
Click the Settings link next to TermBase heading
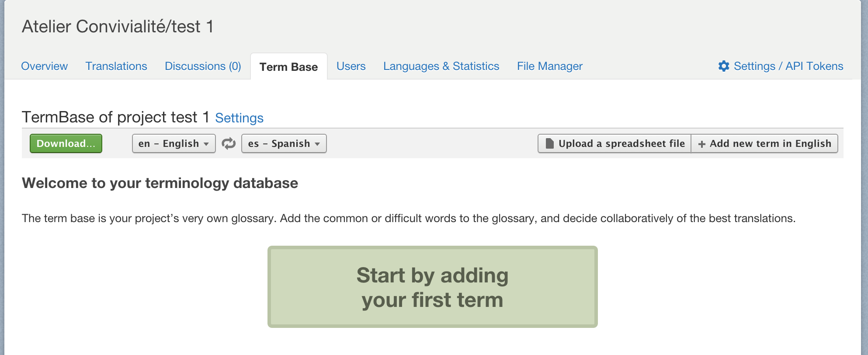[239, 118]
